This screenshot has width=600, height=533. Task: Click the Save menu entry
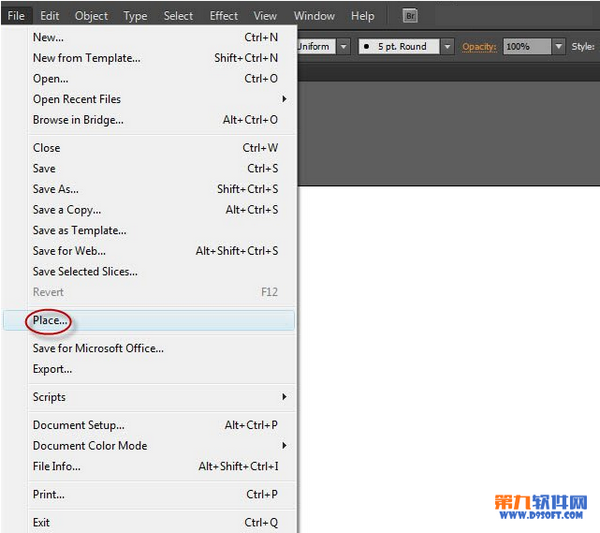[x=155, y=168]
